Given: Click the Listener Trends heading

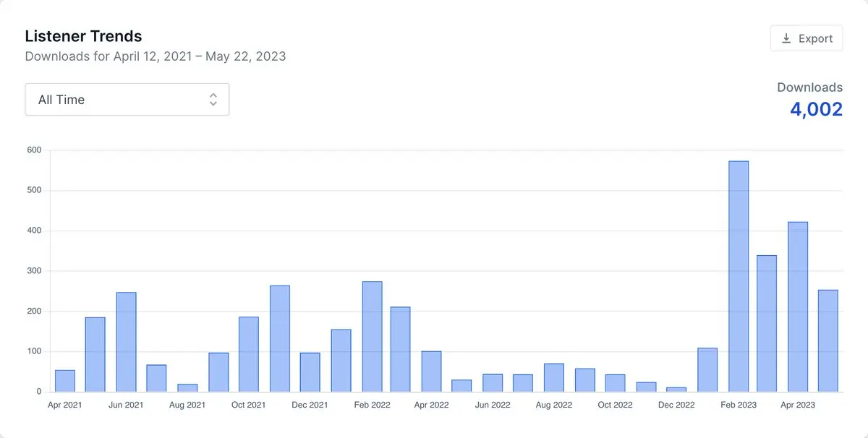Looking at the screenshot, I should 83,36.
